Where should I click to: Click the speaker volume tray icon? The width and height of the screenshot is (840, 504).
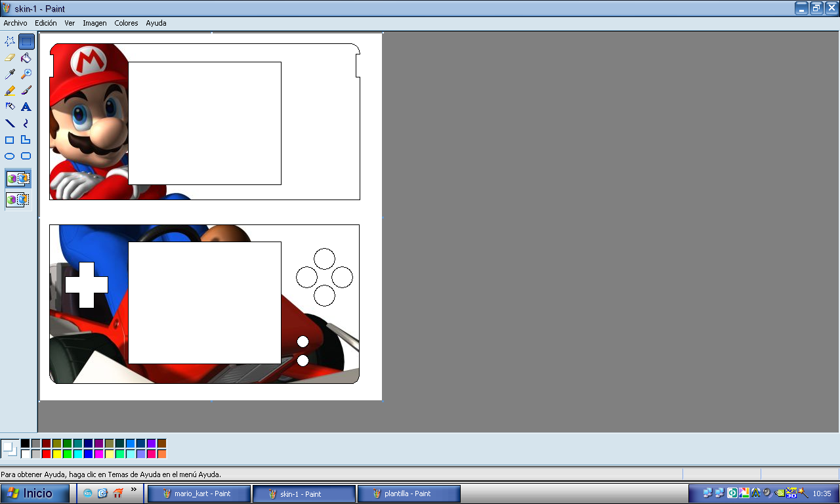point(766,493)
